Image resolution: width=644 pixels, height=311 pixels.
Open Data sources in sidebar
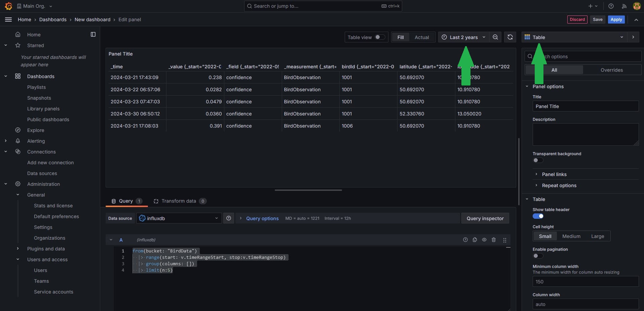[42, 173]
